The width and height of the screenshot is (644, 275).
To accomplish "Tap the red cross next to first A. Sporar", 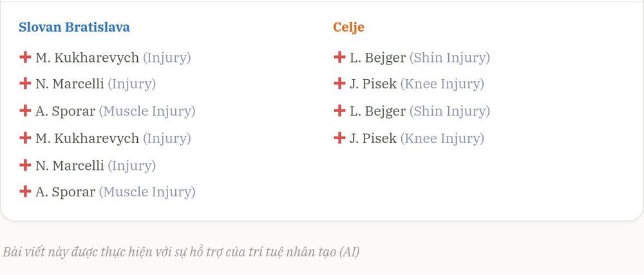I will [25, 111].
